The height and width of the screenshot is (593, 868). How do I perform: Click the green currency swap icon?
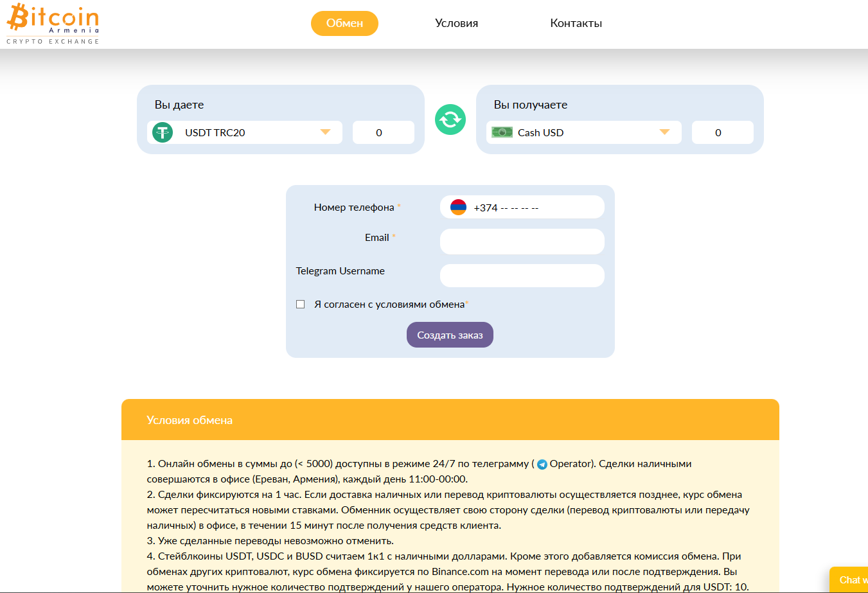(450, 119)
